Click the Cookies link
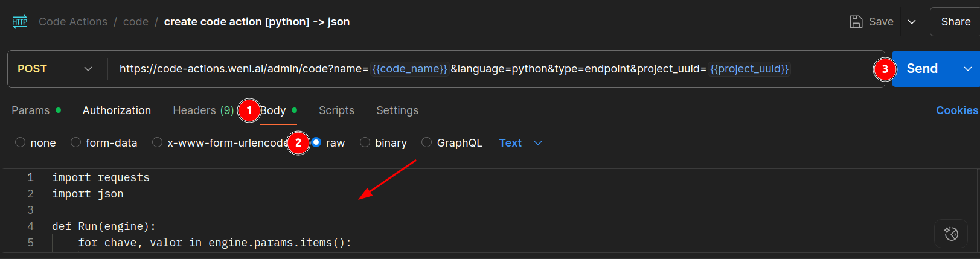 click(x=956, y=110)
